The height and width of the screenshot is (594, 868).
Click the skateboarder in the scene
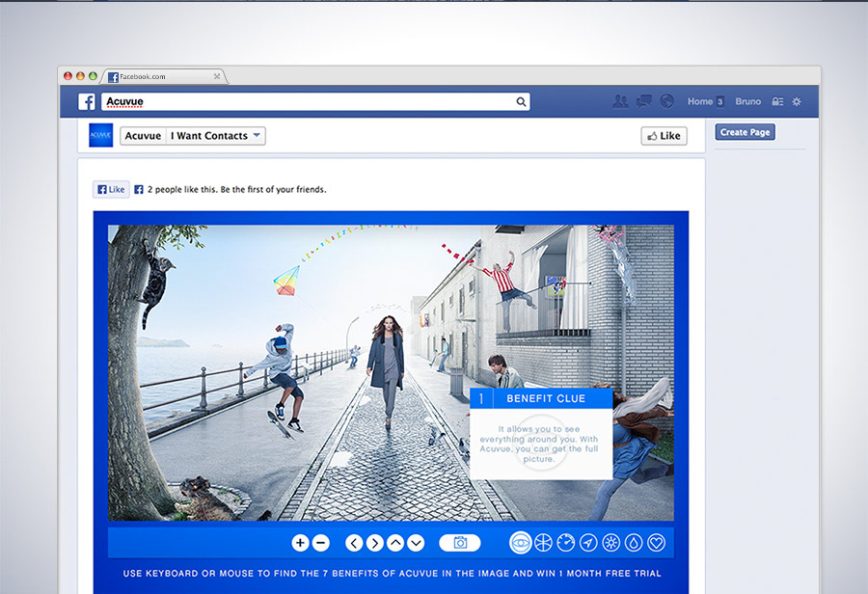click(x=280, y=378)
